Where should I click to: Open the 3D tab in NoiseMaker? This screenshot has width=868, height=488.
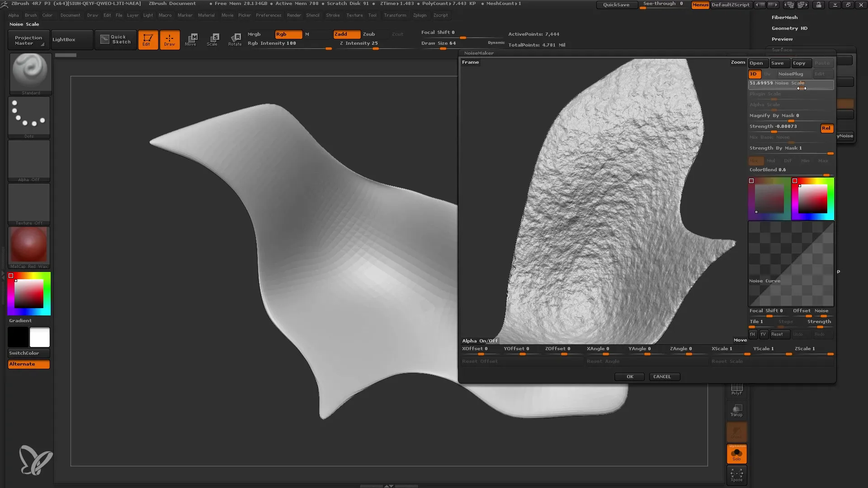click(753, 73)
